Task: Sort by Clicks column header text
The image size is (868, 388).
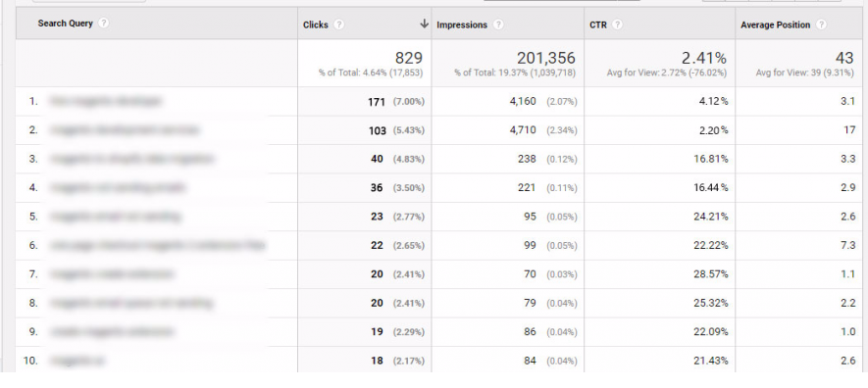Action: [x=316, y=24]
